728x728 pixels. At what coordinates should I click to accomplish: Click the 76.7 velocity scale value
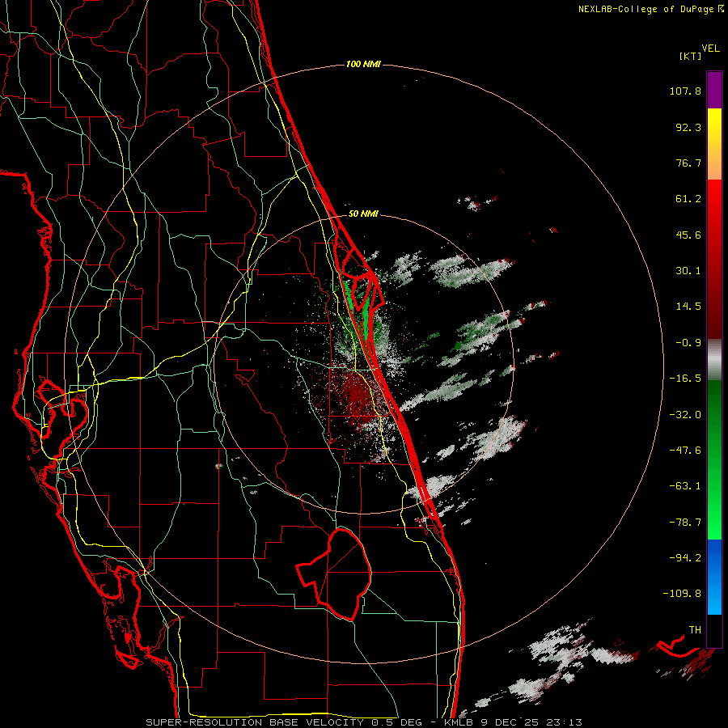(x=688, y=163)
